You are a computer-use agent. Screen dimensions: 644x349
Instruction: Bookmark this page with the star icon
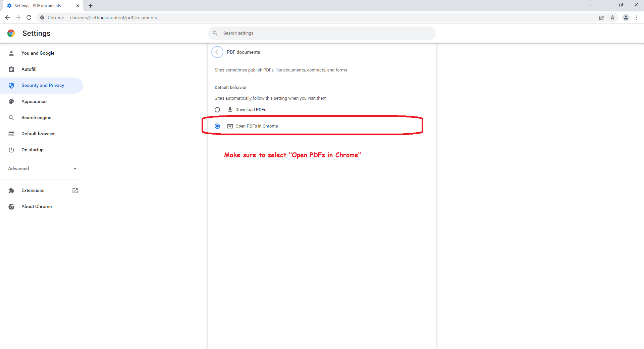coord(613,17)
